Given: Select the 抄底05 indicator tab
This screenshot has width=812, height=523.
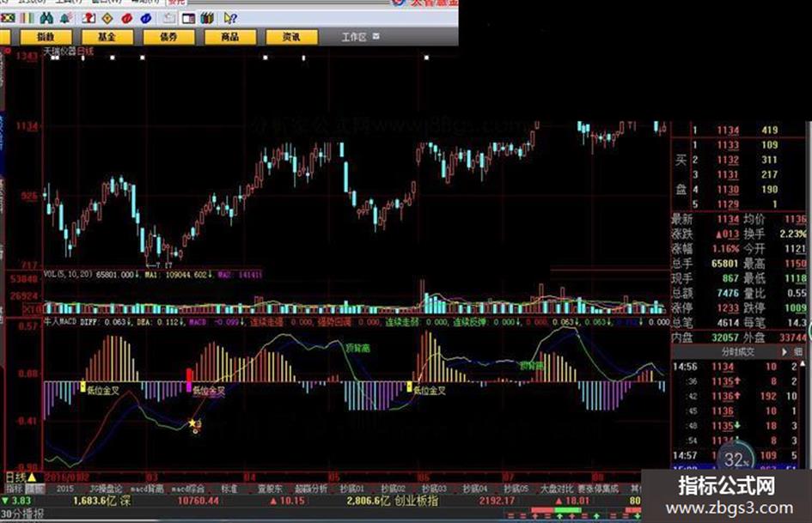Looking at the screenshot, I should point(516,489).
